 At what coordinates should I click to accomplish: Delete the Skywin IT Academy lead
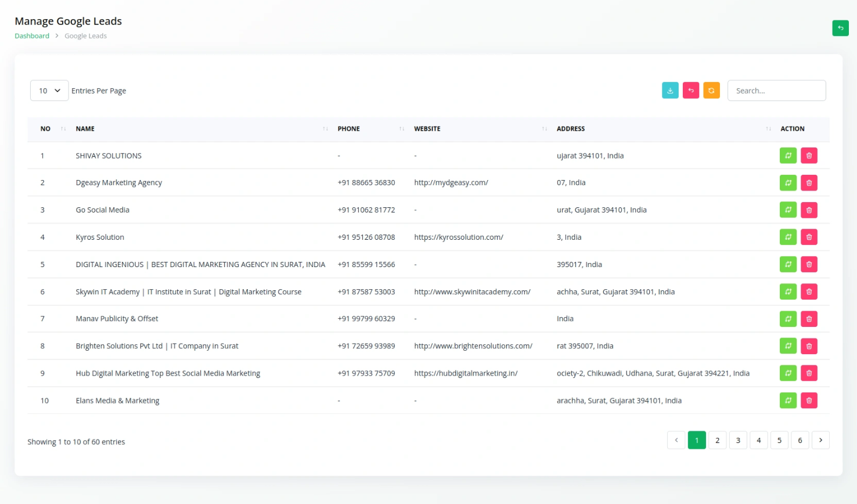click(809, 291)
